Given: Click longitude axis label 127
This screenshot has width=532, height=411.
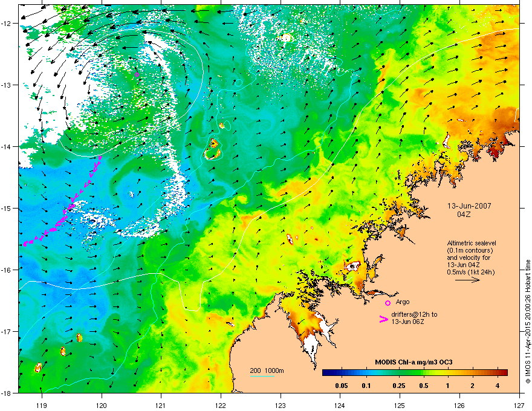Looking at the screenshot, I should [519, 405].
